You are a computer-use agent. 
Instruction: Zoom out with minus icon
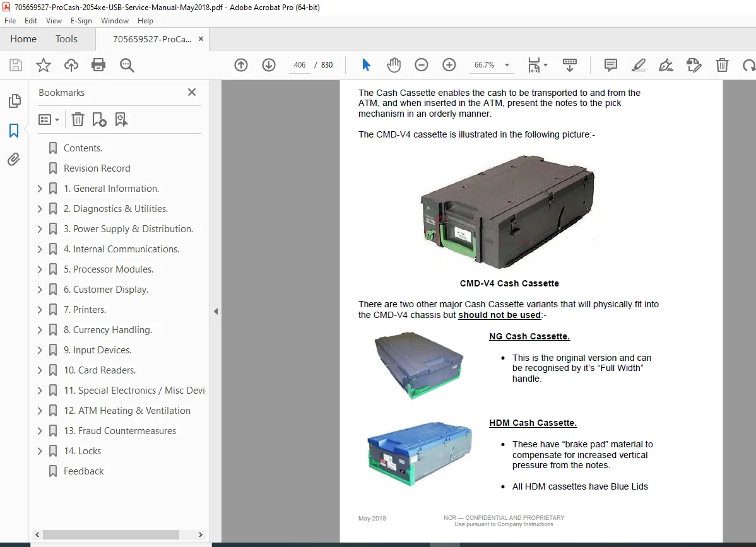coord(422,64)
